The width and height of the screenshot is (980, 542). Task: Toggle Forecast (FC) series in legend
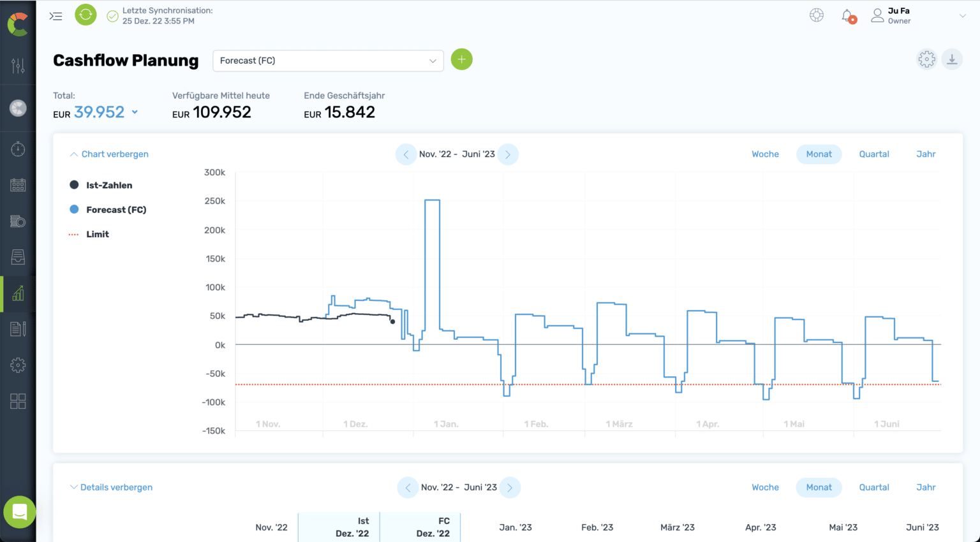coord(115,210)
